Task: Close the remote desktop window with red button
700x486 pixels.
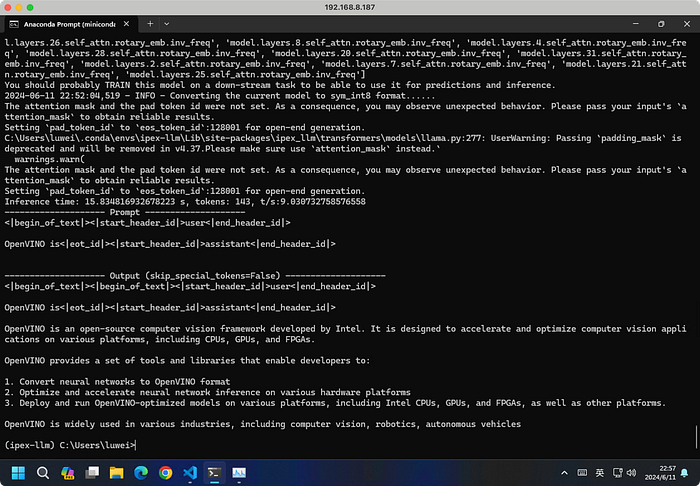Action: 8,7
